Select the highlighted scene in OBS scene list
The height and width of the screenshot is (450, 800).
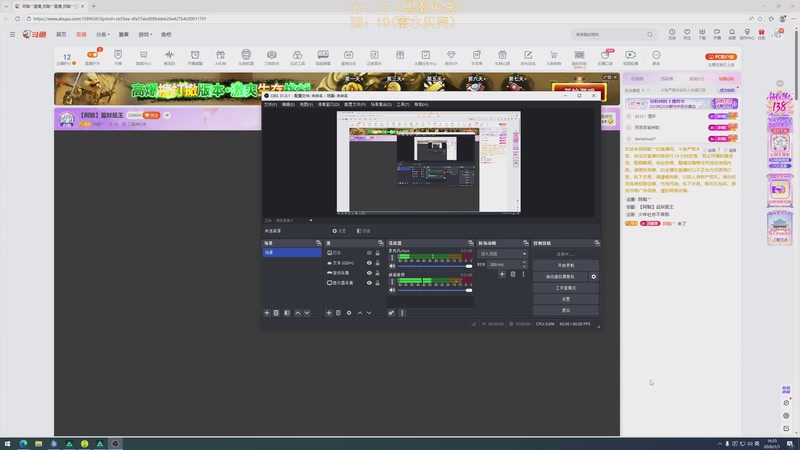[292, 253]
